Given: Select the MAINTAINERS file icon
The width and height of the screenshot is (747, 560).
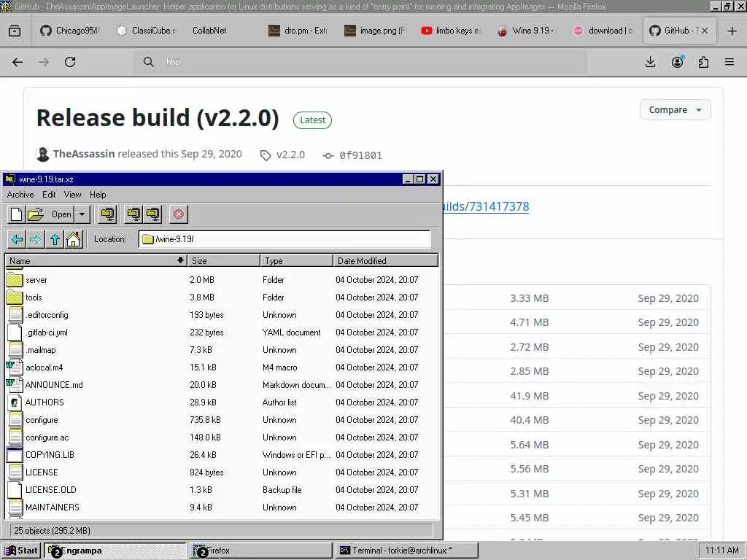Looking at the screenshot, I should (15, 507).
